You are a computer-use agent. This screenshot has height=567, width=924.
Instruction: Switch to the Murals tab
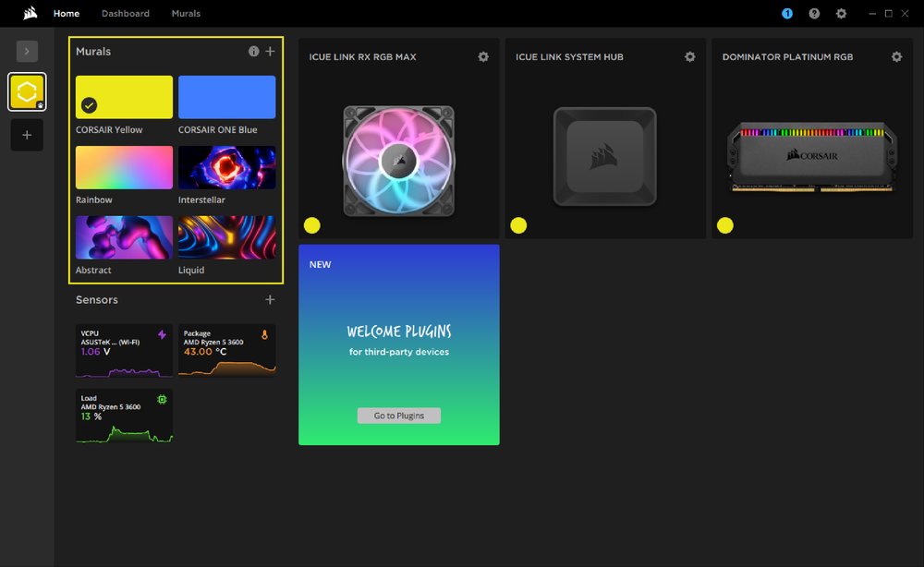[186, 14]
